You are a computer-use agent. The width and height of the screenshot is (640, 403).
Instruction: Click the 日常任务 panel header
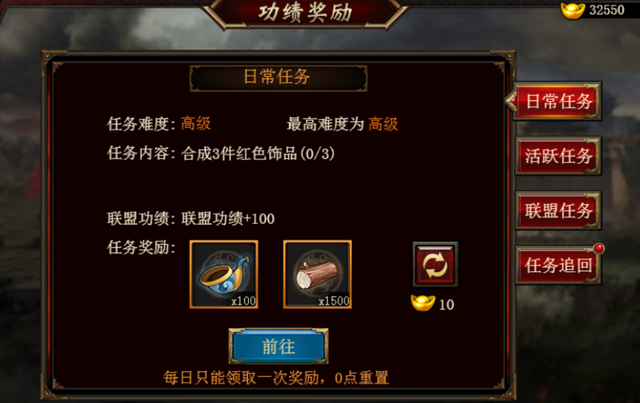tap(278, 78)
